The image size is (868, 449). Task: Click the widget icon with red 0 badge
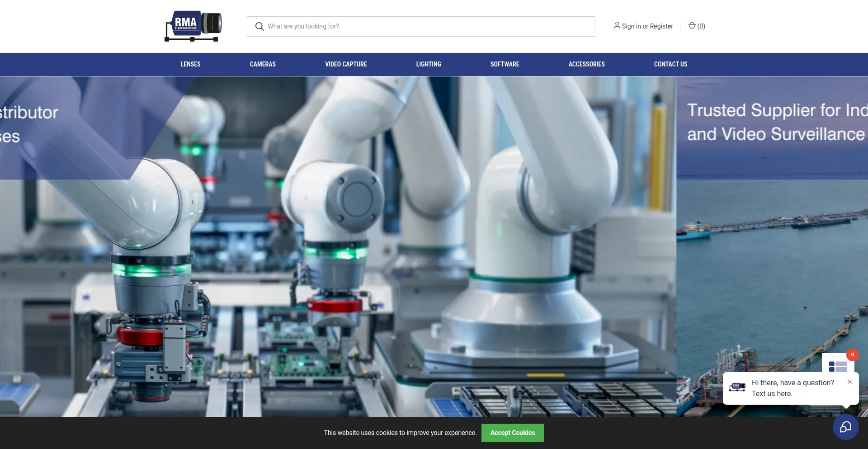838,364
